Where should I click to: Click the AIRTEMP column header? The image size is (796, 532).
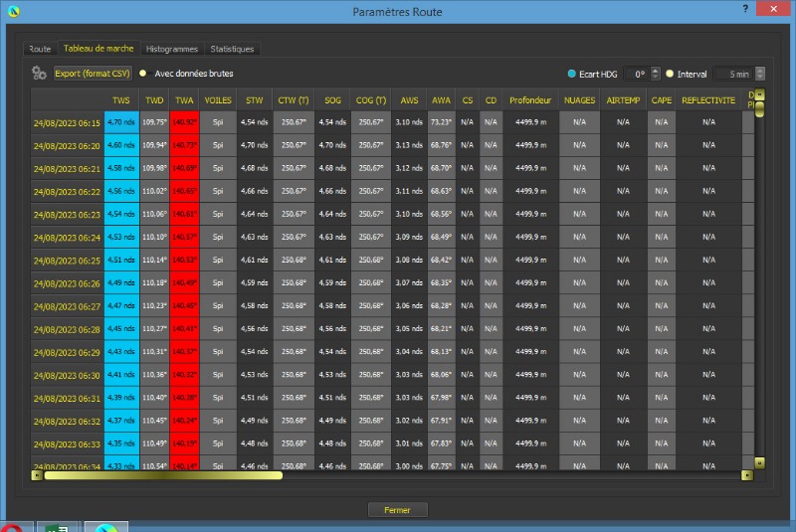(x=624, y=99)
